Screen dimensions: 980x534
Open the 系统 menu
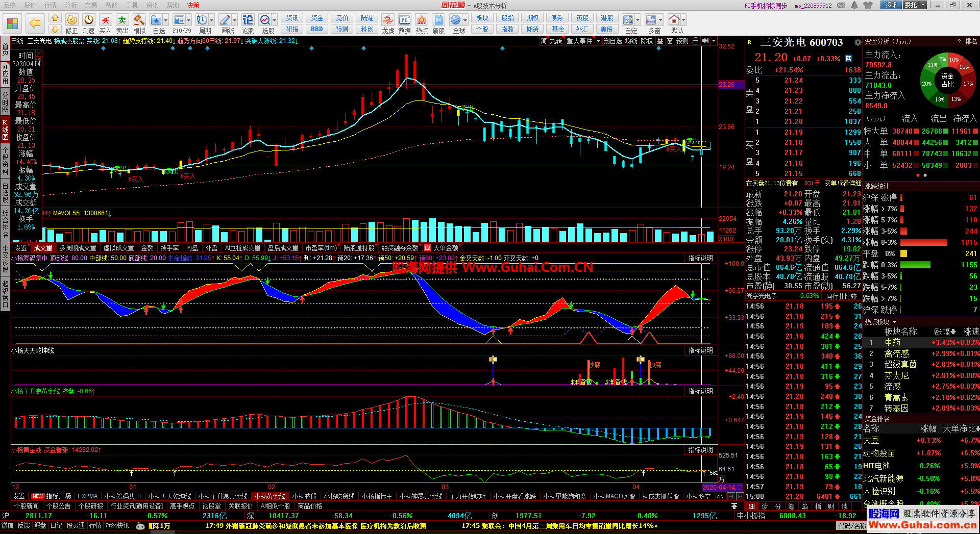click(10, 5)
